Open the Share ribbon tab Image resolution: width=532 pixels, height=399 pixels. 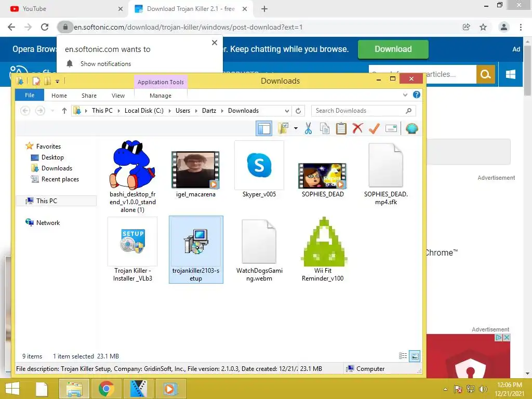coord(89,96)
